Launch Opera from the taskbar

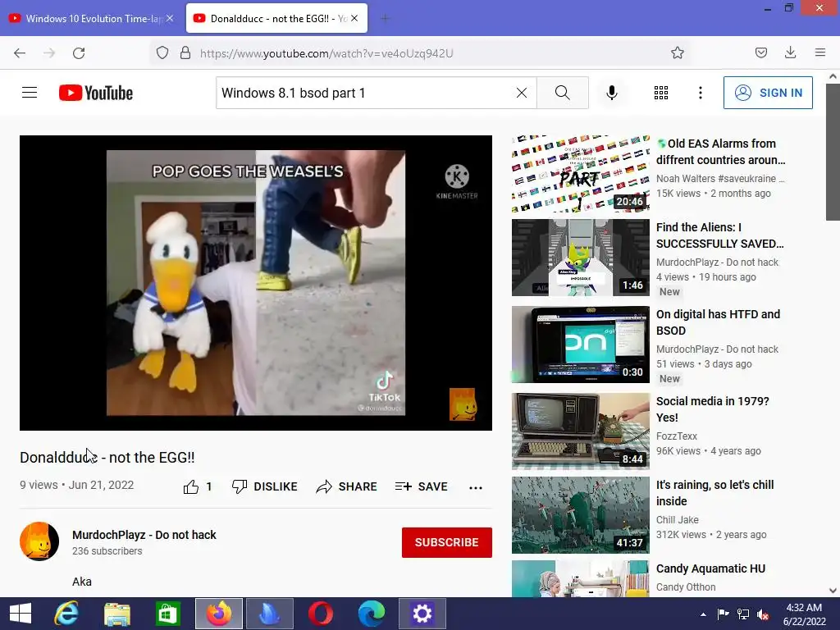coord(321,614)
